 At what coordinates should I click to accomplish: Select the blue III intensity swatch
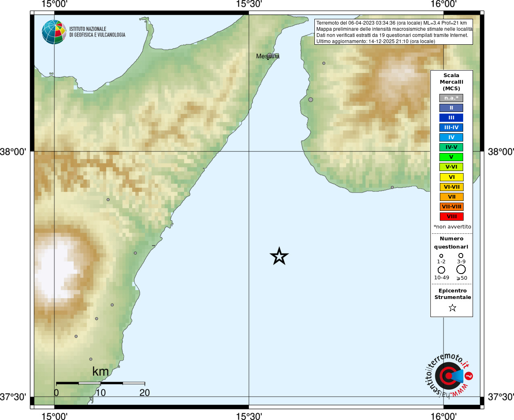pyautogui.click(x=451, y=118)
